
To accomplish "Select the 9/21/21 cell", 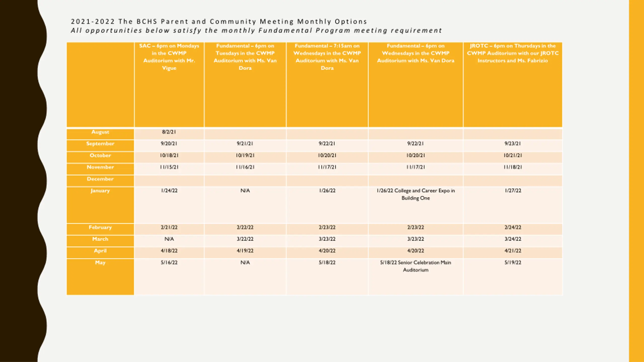I will coord(245,146).
